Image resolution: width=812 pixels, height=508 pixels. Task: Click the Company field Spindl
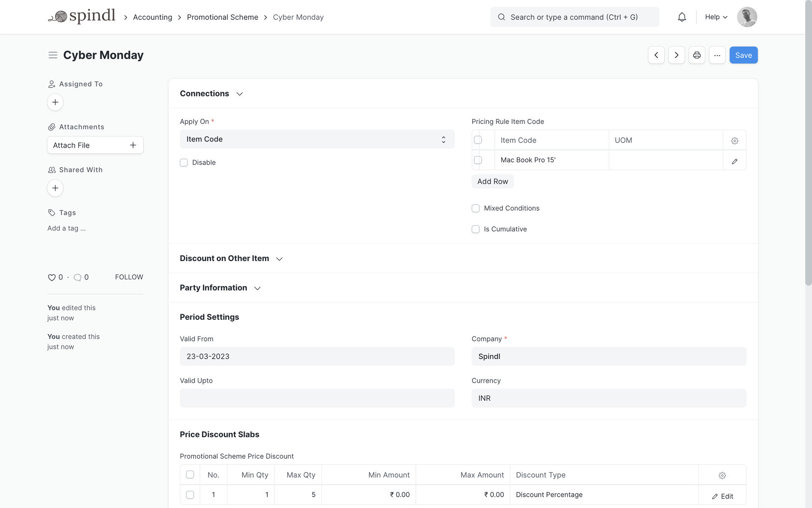point(609,357)
